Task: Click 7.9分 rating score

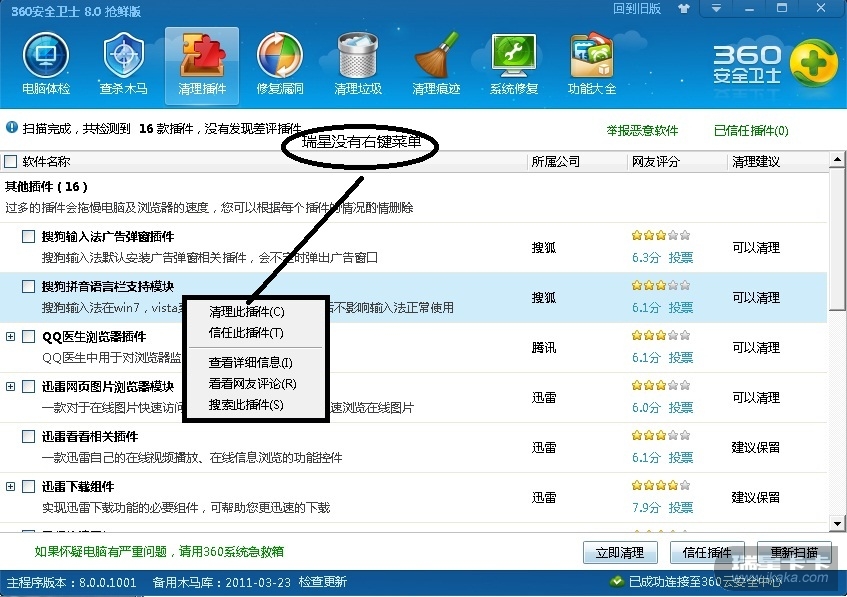Action: click(646, 507)
